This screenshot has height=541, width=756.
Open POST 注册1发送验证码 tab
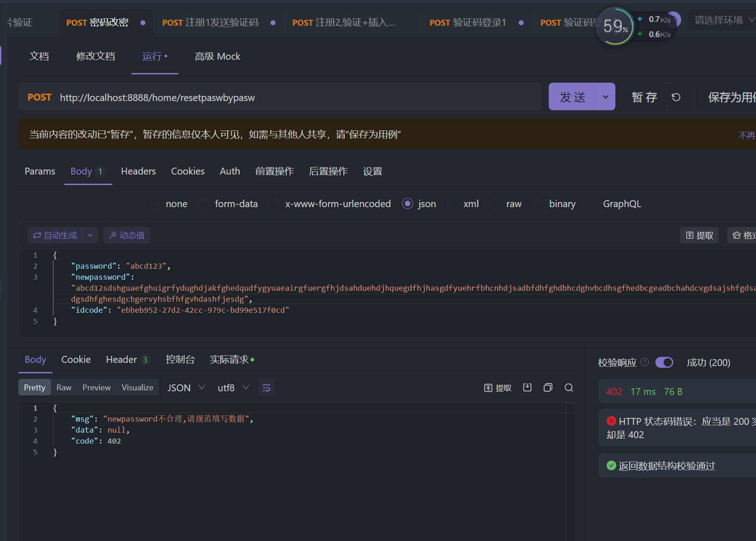click(219, 23)
